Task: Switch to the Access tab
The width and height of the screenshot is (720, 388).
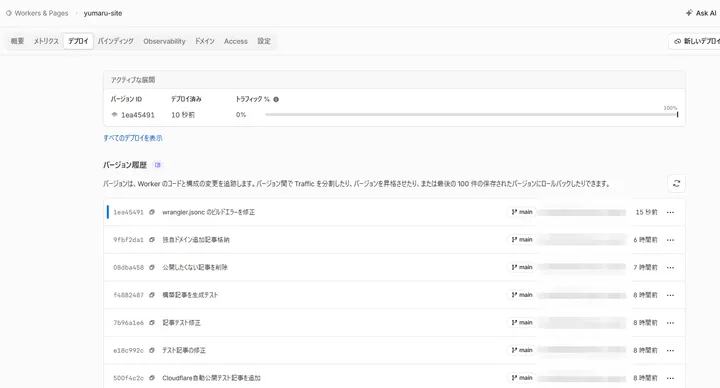Action: (236, 41)
